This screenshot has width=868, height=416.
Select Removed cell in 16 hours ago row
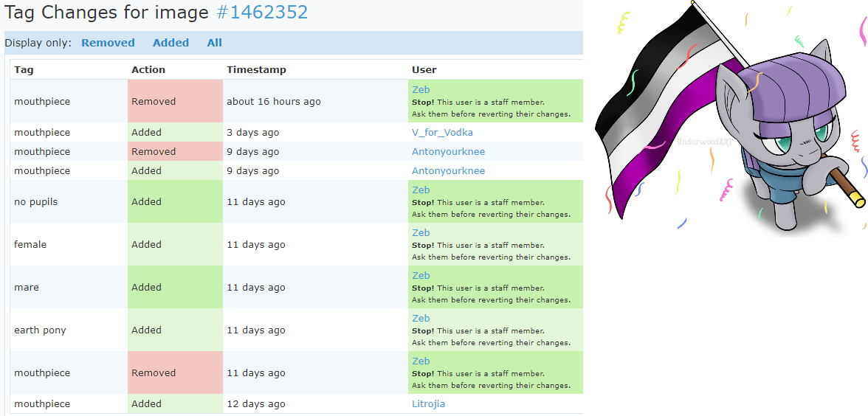click(x=175, y=101)
